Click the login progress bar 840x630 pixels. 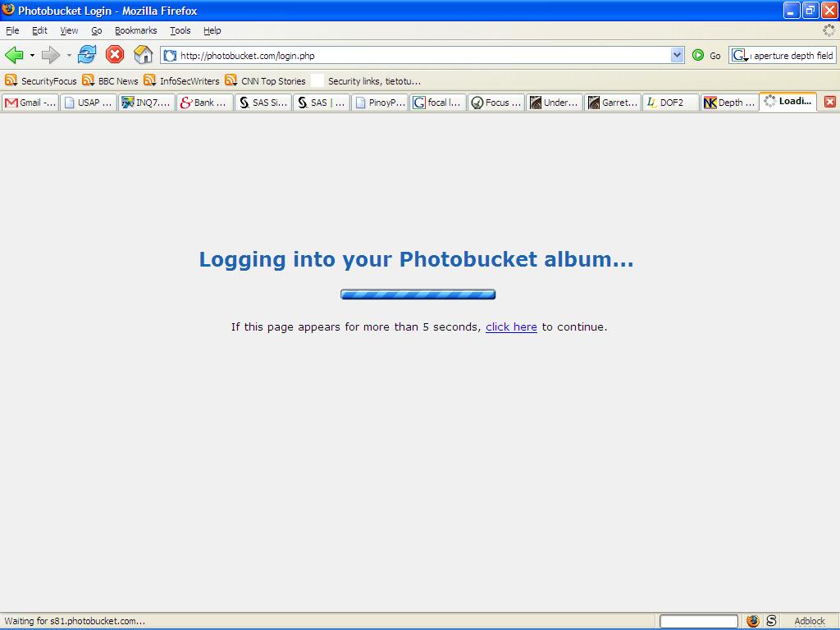coord(418,294)
